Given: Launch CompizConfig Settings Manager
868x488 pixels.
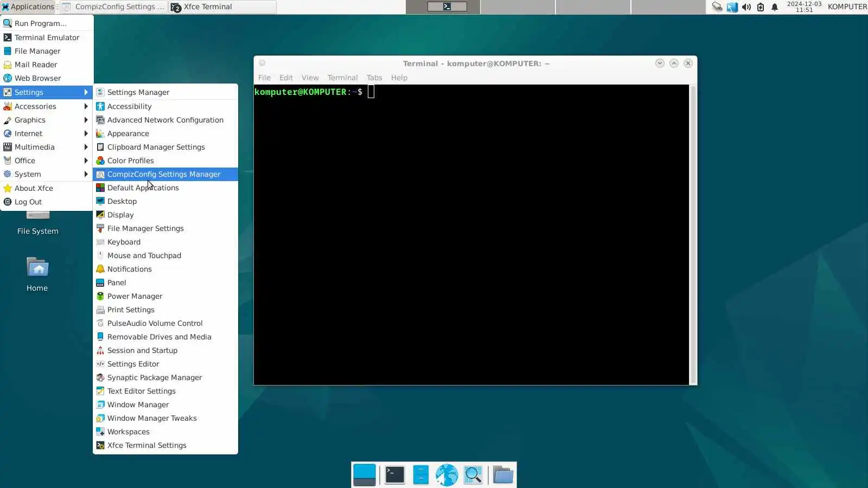Looking at the screenshot, I should (165, 174).
